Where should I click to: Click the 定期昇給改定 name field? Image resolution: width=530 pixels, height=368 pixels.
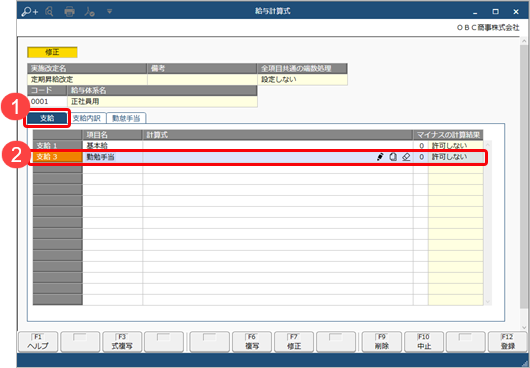[87, 79]
